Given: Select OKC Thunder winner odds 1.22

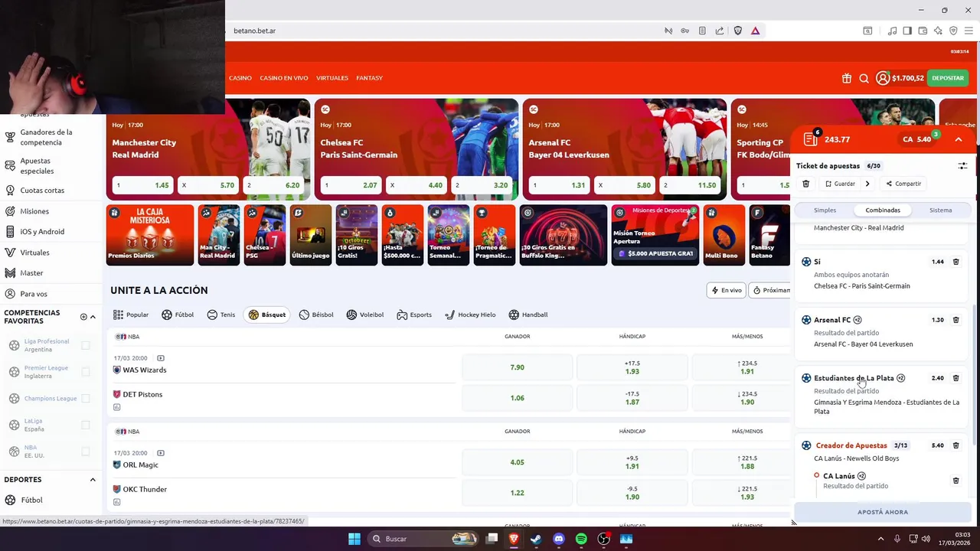Looking at the screenshot, I should 517,493.
